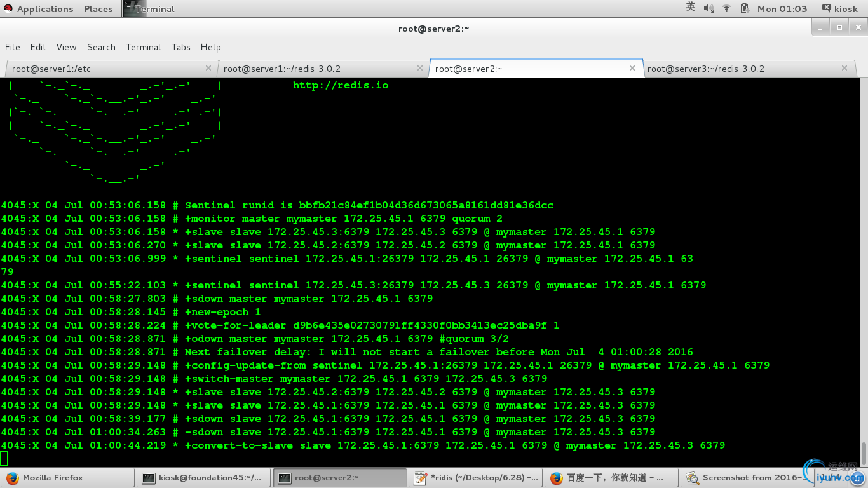
Task: Click the terminal cursor prompt
Action: click(x=4, y=459)
